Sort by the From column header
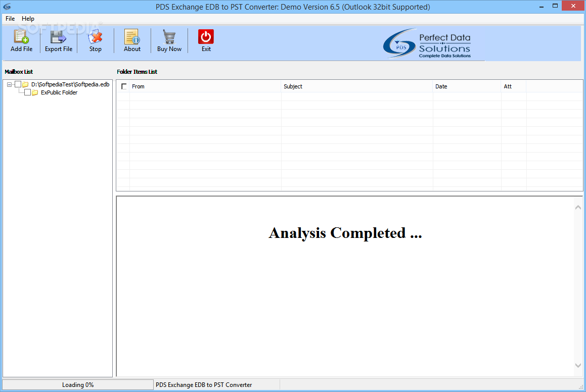 click(x=205, y=86)
